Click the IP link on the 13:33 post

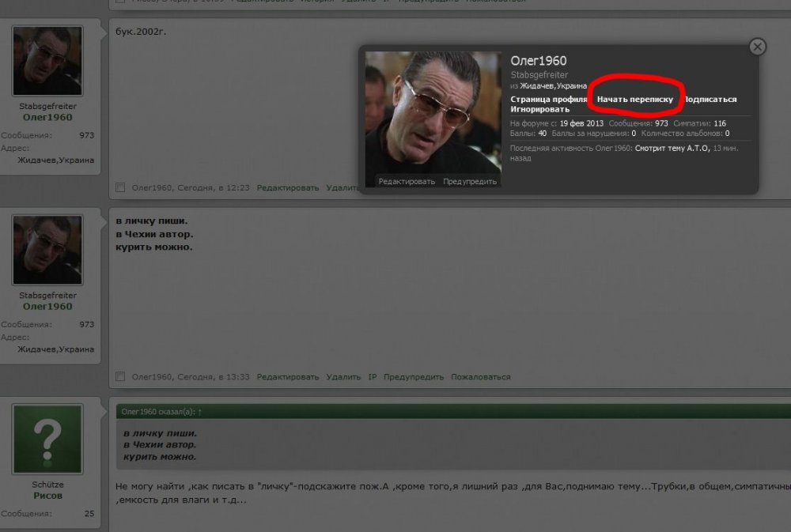pyautogui.click(x=373, y=377)
